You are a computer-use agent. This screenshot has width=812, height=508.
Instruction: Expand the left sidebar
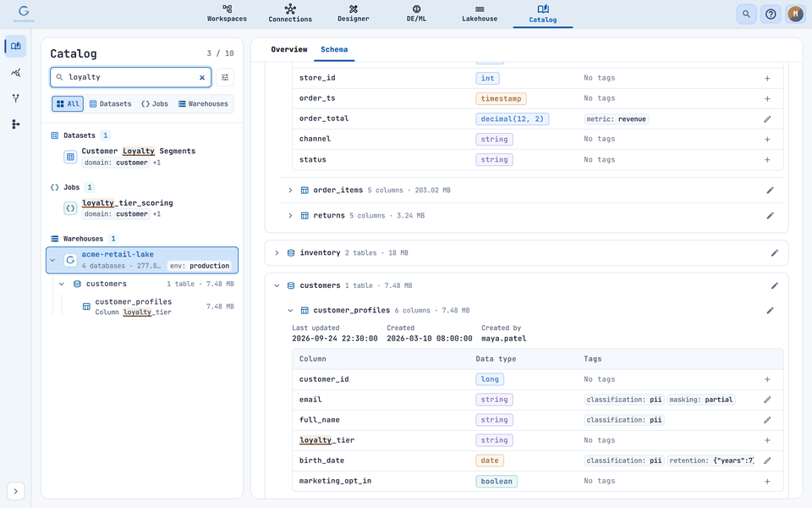click(15, 491)
